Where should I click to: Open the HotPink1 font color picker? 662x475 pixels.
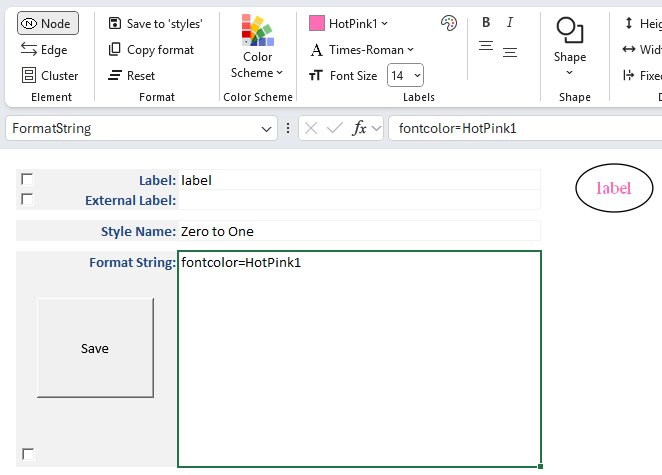point(349,23)
